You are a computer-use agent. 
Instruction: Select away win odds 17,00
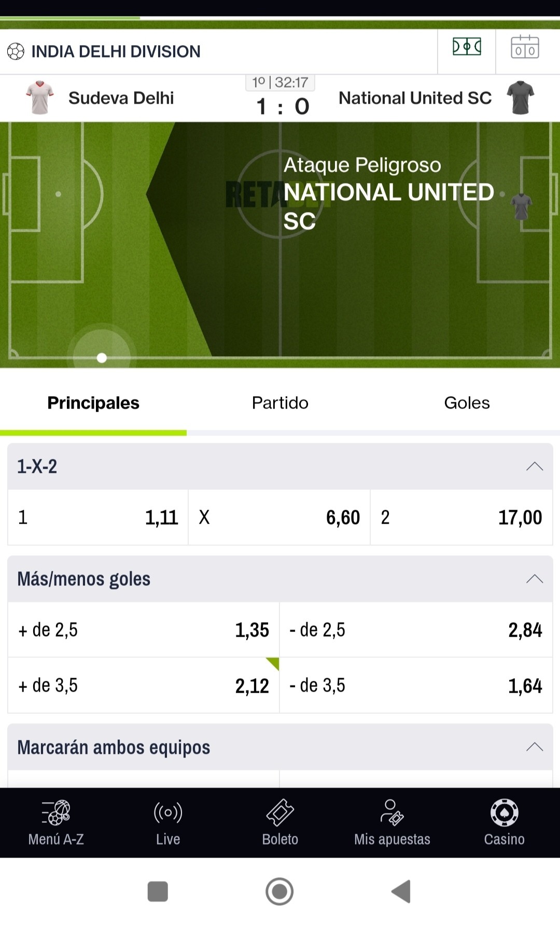[461, 517]
